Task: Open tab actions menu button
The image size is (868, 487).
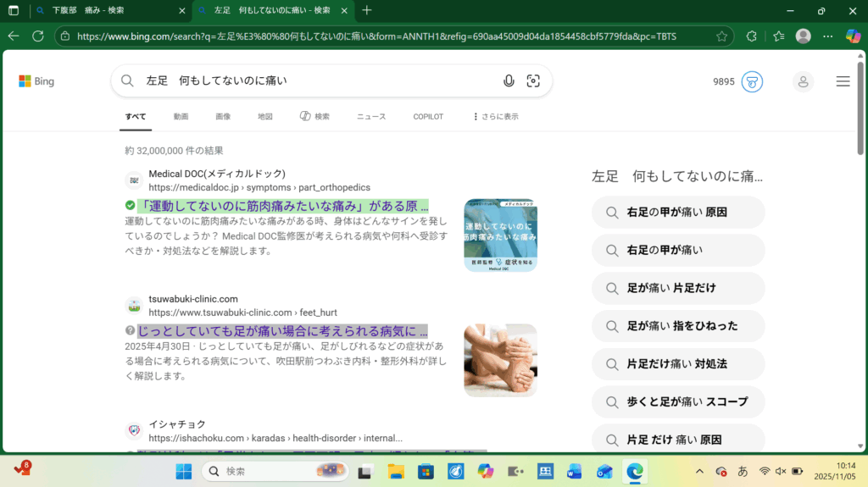Action: (x=14, y=10)
